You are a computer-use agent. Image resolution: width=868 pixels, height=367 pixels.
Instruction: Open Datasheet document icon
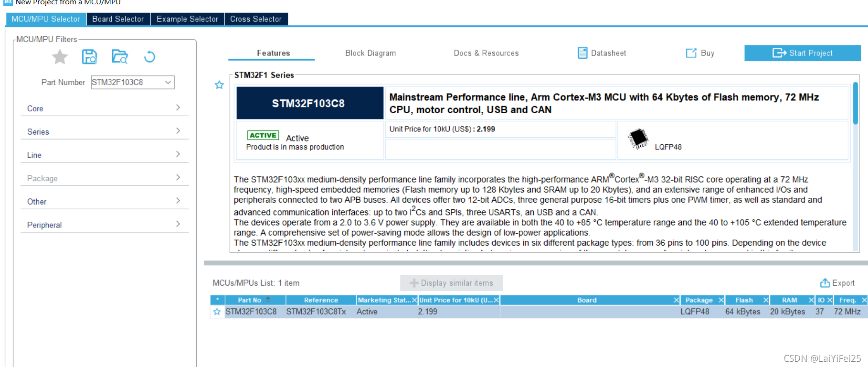[582, 53]
